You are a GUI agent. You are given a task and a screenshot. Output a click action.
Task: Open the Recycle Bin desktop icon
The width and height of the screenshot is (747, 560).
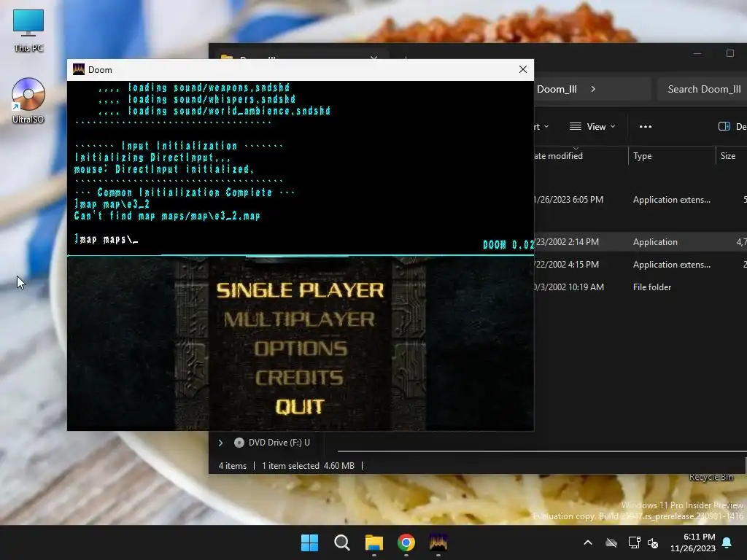[711, 477]
